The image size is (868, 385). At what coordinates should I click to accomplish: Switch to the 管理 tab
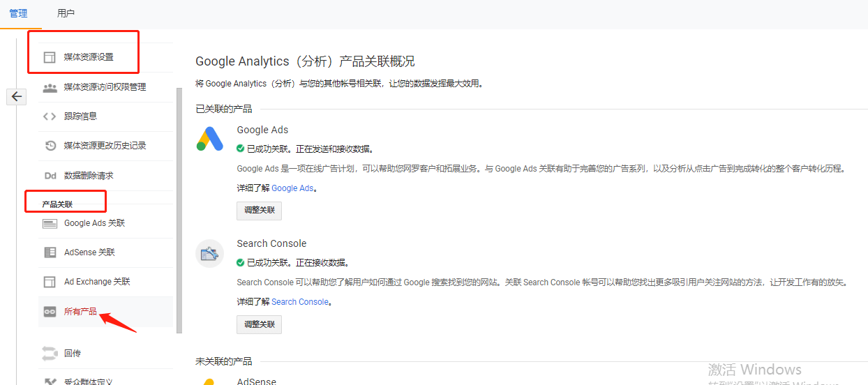click(x=19, y=13)
